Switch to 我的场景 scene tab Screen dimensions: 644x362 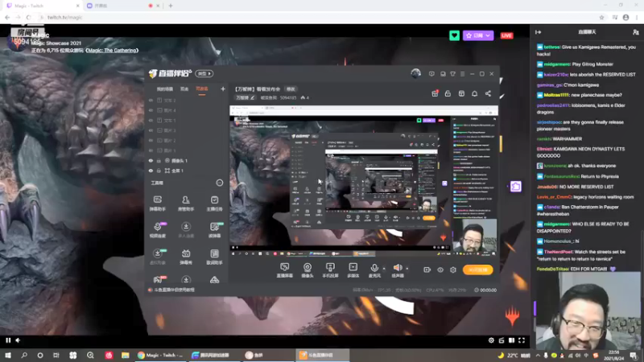point(165,89)
